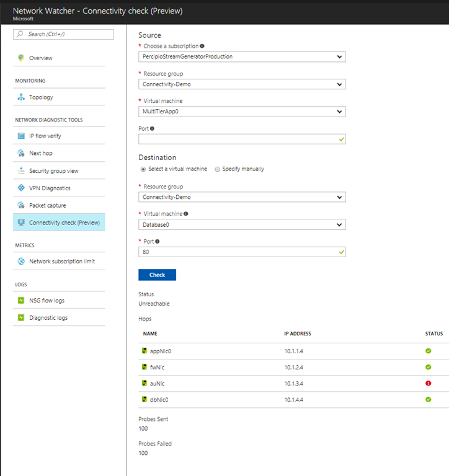Select the 'Specify manually' radio button
449x476 pixels.
[217, 169]
